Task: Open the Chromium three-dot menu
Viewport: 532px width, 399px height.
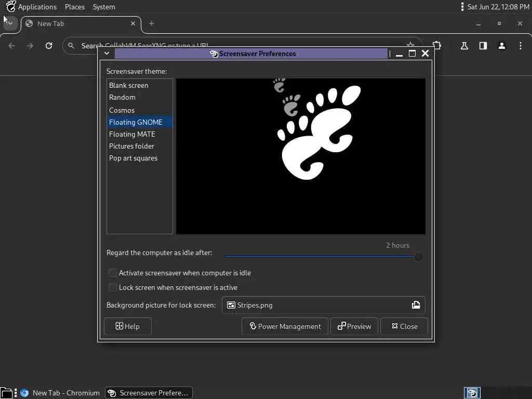Action: tap(521, 46)
